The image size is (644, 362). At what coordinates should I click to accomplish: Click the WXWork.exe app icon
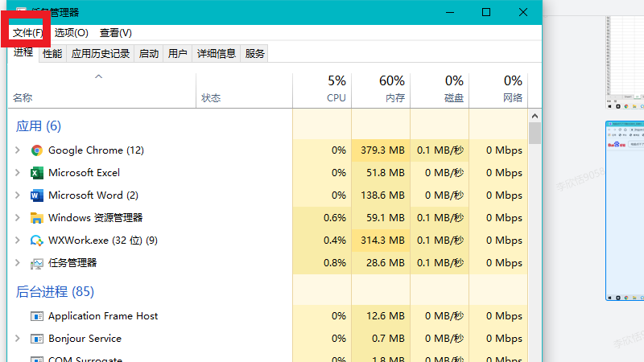(36, 241)
